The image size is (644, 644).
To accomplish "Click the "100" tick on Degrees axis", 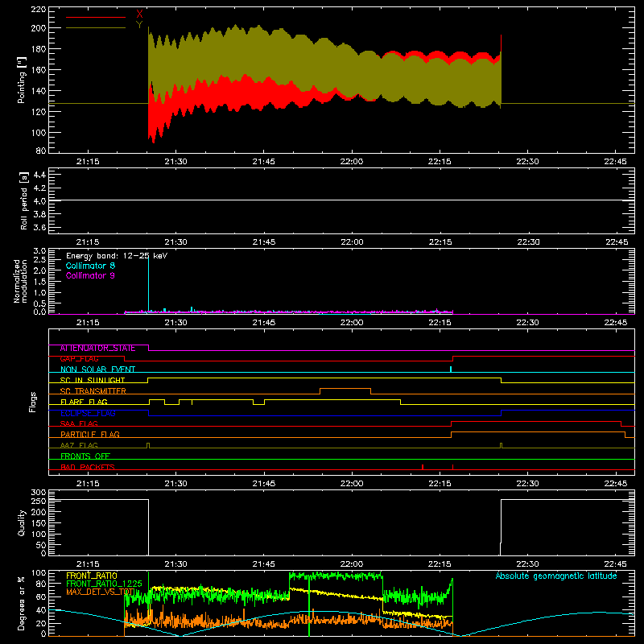I will pyautogui.click(x=39, y=573).
